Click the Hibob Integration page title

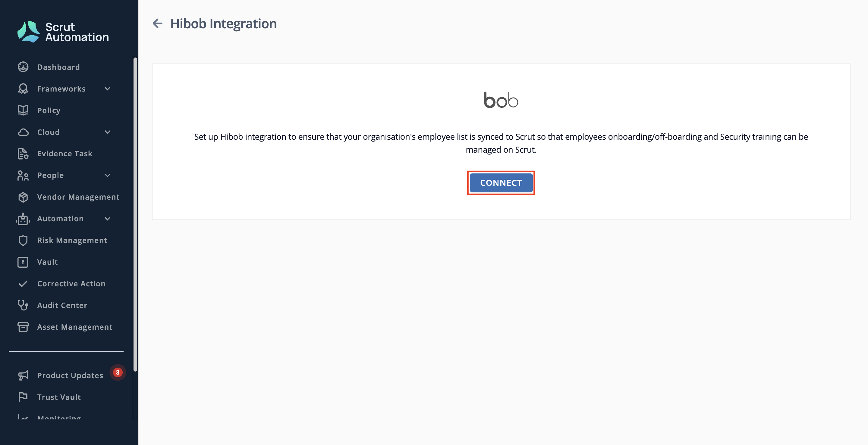tap(223, 23)
